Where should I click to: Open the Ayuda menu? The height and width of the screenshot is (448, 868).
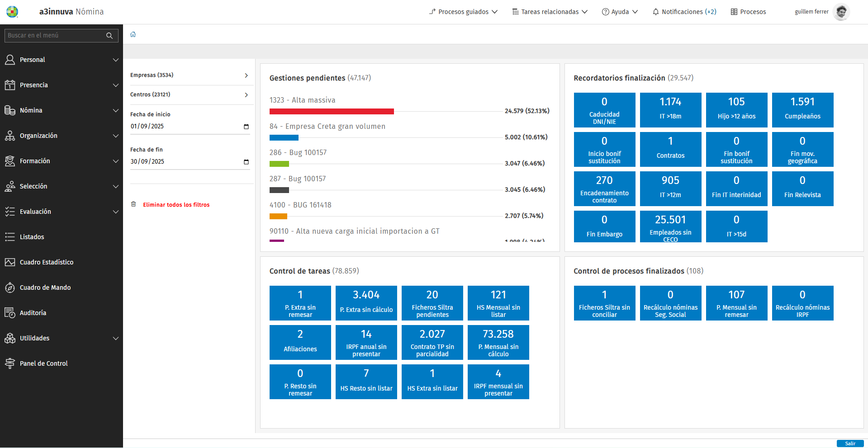(620, 12)
